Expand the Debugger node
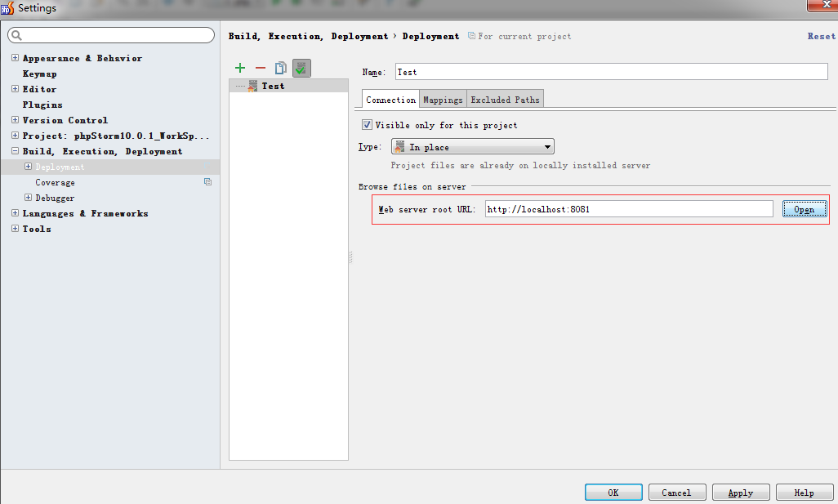Screen dimensions: 838x504 click(x=28, y=197)
